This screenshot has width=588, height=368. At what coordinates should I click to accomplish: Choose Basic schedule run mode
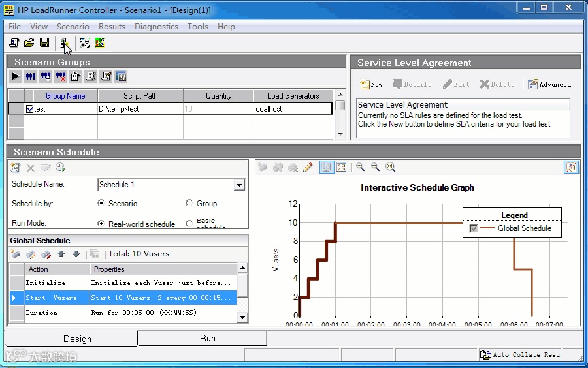tap(189, 224)
